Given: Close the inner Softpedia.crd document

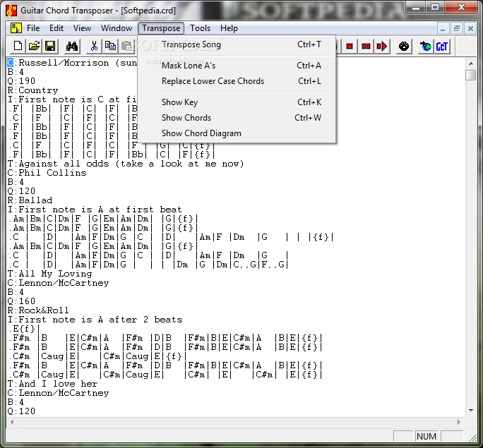Looking at the screenshot, I should (x=470, y=29).
